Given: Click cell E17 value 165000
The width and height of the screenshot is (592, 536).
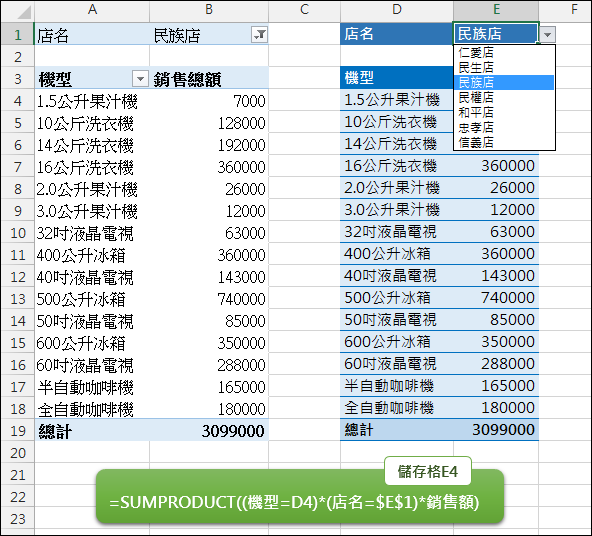Looking at the screenshot, I should coord(496,385).
